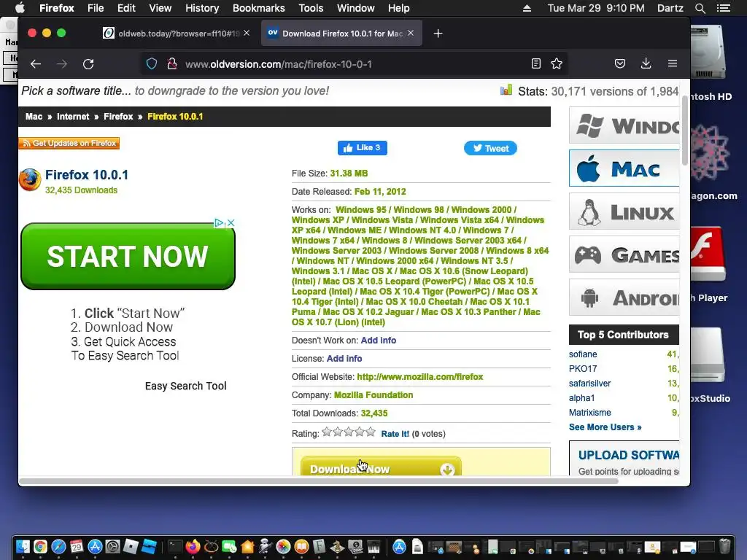Open the Firefox downloads panel

(646, 63)
